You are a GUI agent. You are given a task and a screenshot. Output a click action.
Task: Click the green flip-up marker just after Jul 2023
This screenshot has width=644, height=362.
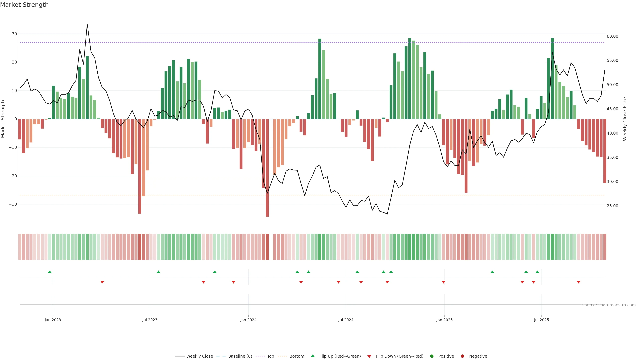click(x=158, y=272)
